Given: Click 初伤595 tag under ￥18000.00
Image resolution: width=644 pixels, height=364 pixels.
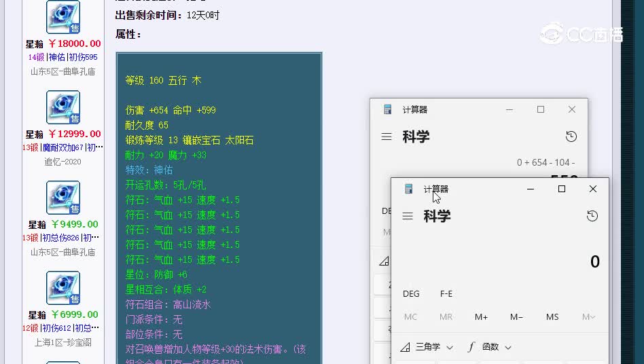Looking at the screenshot, I should (x=84, y=57).
